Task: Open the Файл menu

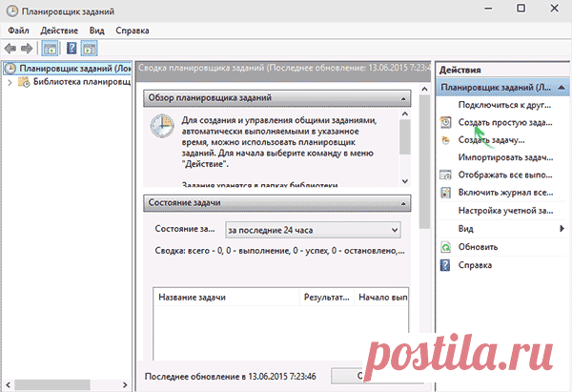Action: (19, 31)
